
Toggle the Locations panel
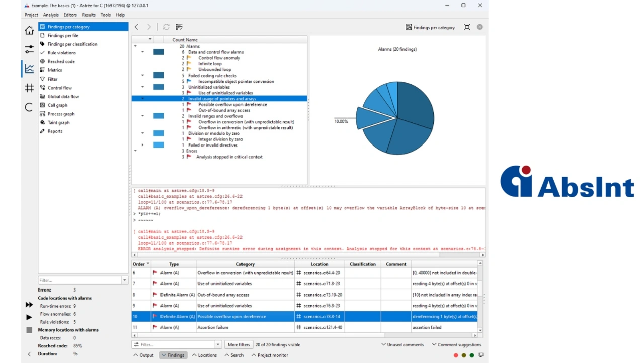coord(204,355)
